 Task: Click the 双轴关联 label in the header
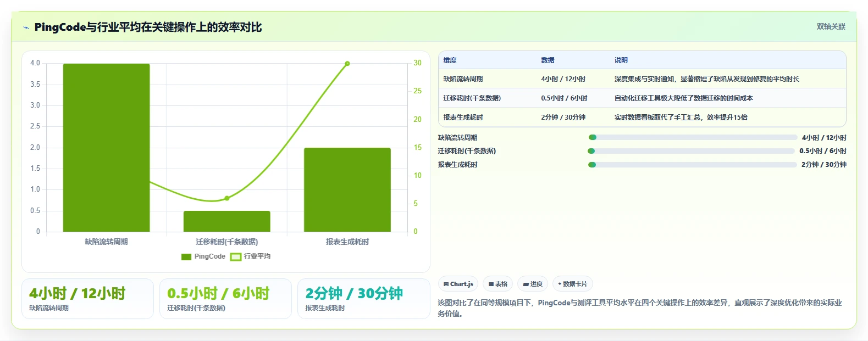point(831,26)
